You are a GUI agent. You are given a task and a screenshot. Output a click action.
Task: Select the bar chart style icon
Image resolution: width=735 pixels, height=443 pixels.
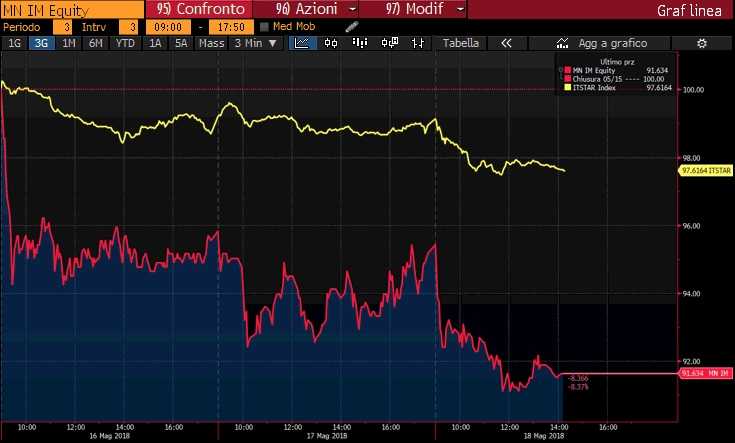360,43
